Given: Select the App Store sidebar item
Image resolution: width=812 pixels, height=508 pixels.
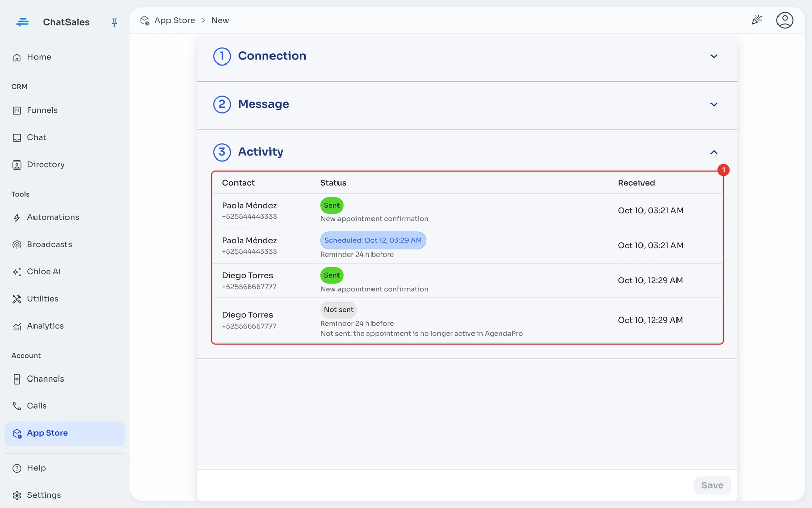Looking at the screenshot, I should (x=64, y=433).
